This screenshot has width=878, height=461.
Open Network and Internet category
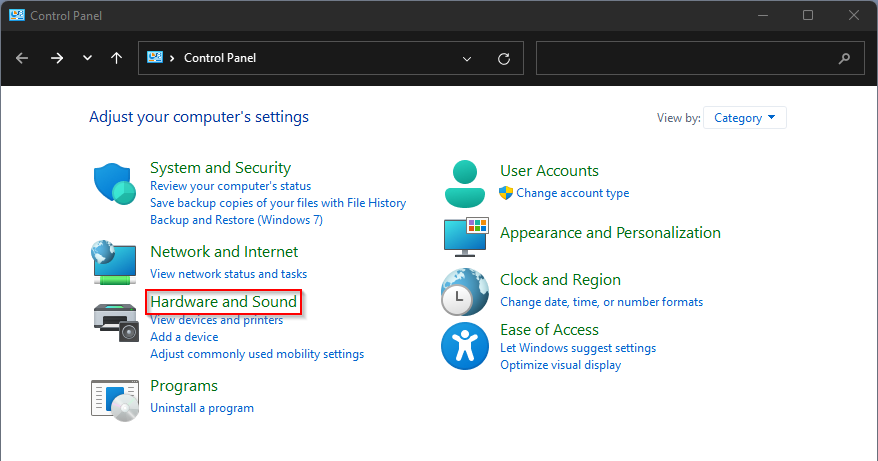click(x=224, y=252)
